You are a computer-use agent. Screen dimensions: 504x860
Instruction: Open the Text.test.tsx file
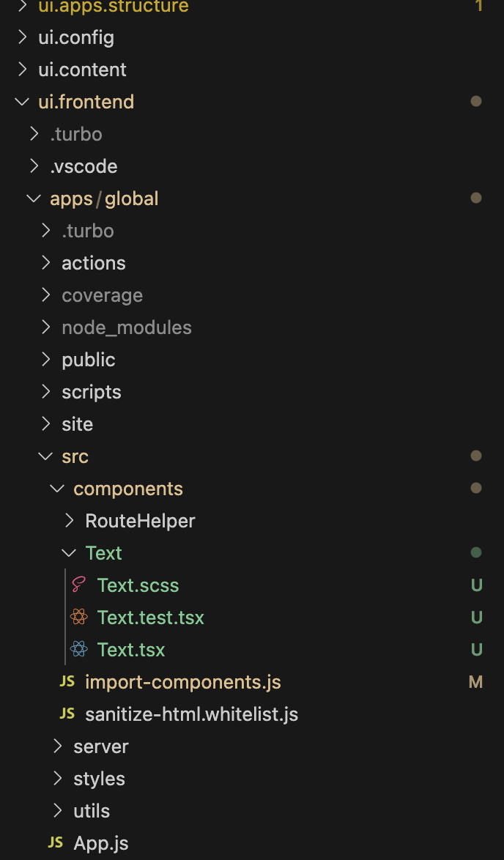click(150, 618)
